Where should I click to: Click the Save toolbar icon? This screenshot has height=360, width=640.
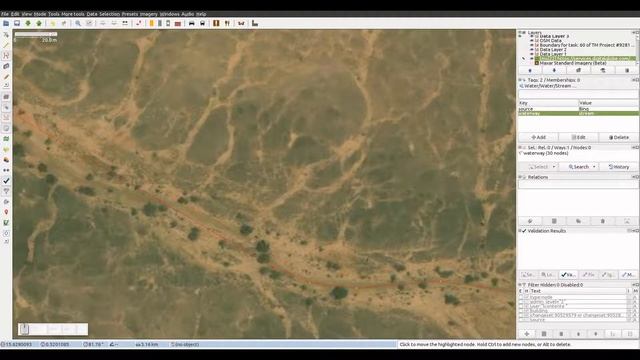[17, 23]
